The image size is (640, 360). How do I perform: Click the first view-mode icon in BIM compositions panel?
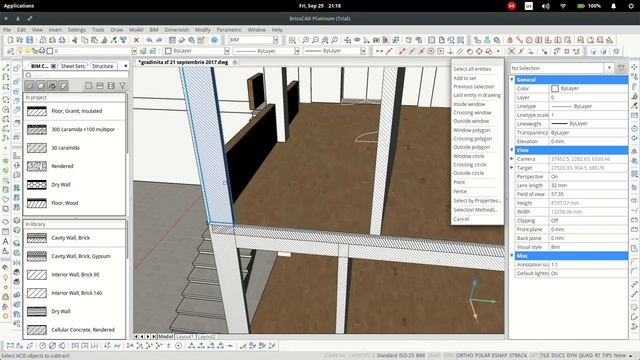click(x=30, y=86)
